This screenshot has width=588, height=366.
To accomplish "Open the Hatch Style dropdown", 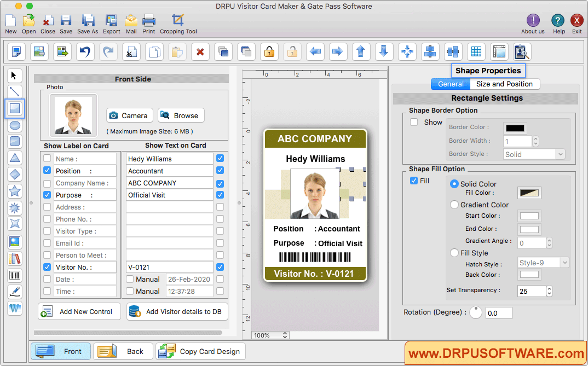I will pos(543,263).
